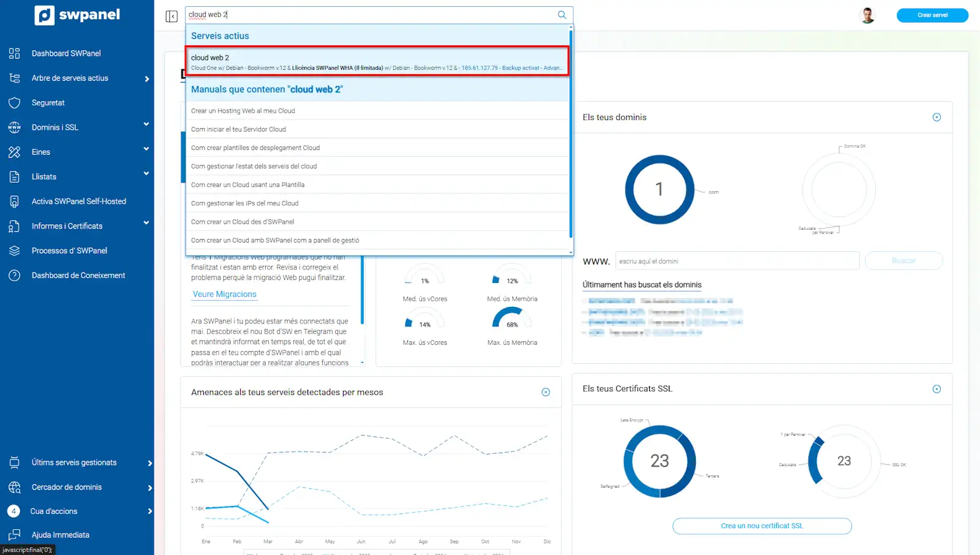Click Crea un nou certificat SSL button
980x555 pixels.
tap(762, 526)
